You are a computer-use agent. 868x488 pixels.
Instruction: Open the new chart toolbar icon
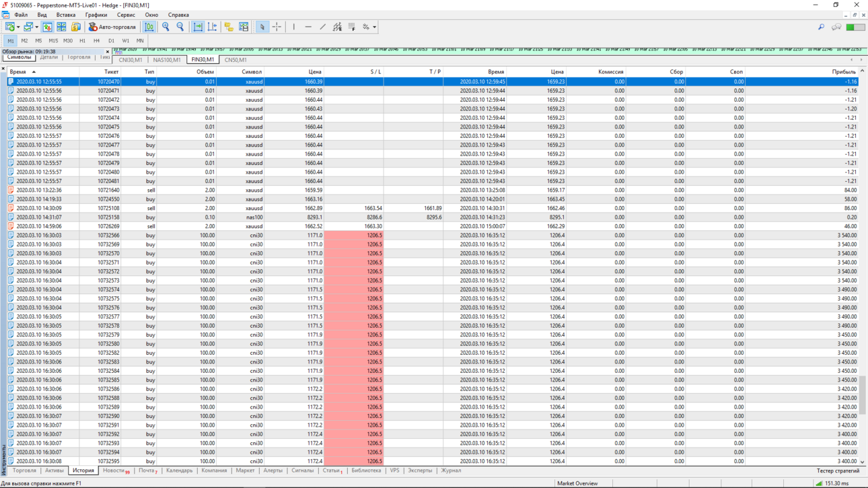pos(10,27)
